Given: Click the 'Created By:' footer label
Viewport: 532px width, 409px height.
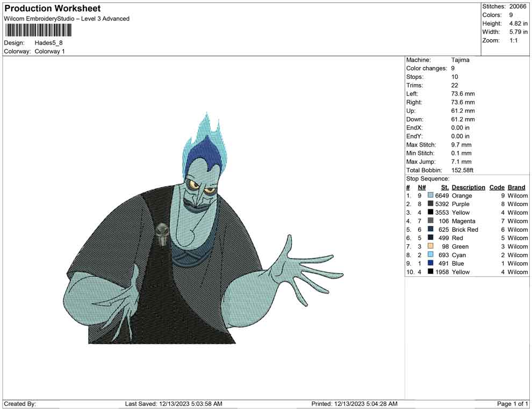Looking at the screenshot, I should 20,404.
